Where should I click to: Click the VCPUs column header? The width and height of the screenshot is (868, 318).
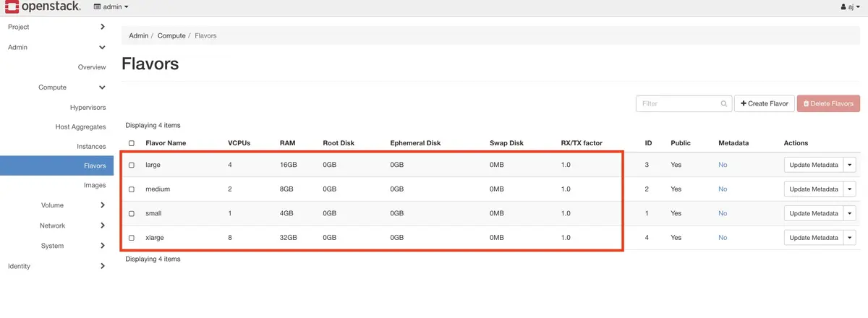coord(239,143)
